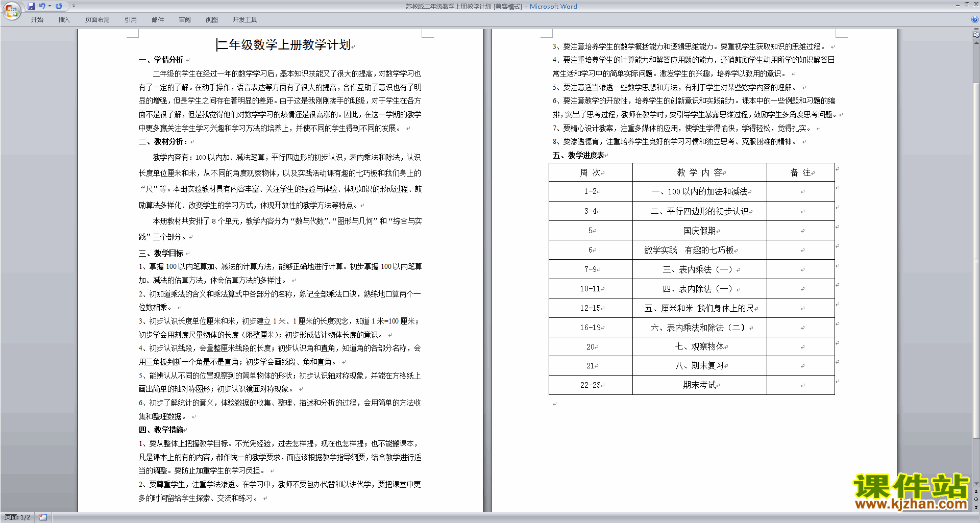Screen dimensions: 980x523
Task: Click table cell 三、表内乘法(一)
Action: tap(699, 269)
